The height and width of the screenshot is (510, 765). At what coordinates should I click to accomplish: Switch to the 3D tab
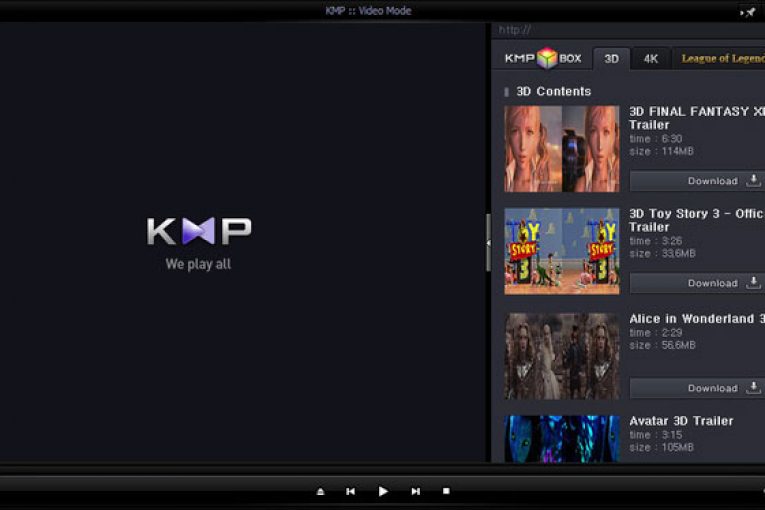(611, 59)
